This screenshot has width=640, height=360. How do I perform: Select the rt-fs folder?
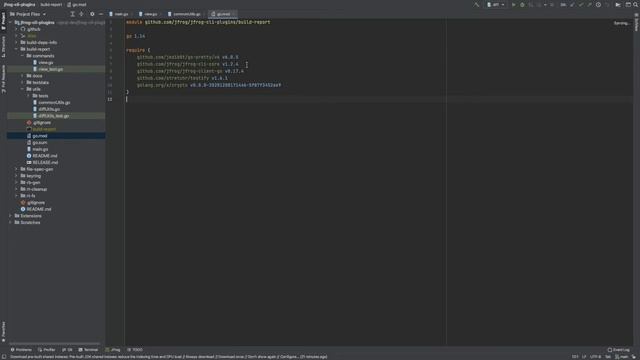[28, 196]
